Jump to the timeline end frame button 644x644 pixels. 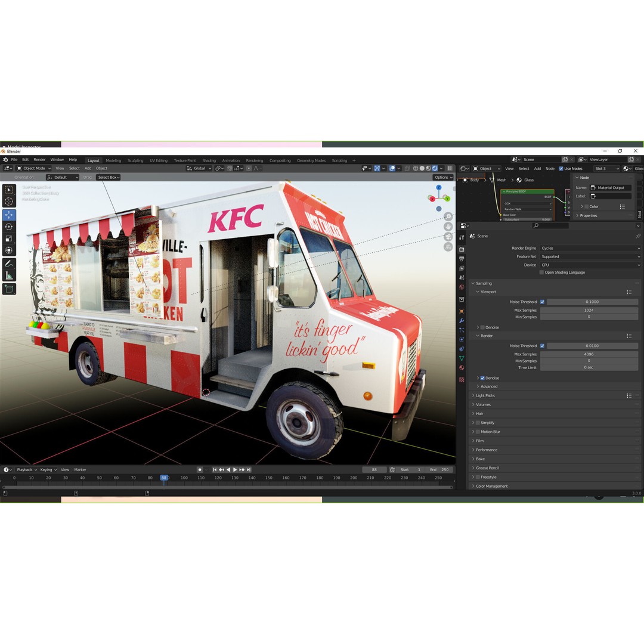click(x=249, y=469)
